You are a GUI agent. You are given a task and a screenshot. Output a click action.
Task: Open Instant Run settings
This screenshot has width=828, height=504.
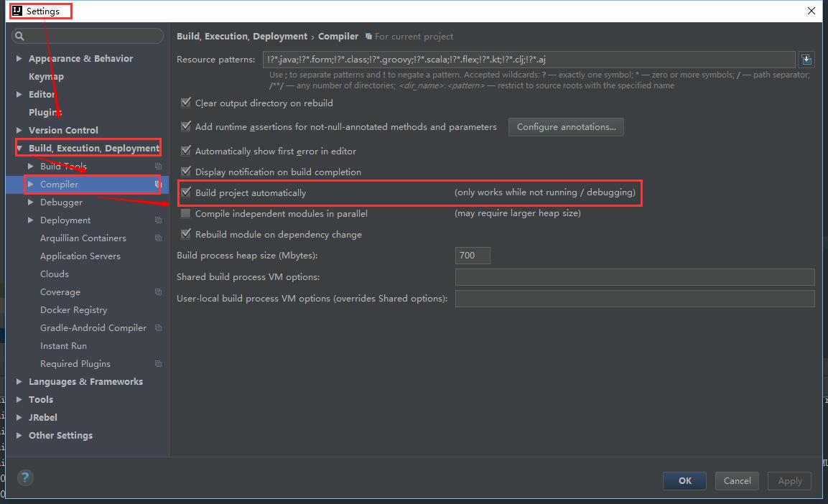click(63, 345)
